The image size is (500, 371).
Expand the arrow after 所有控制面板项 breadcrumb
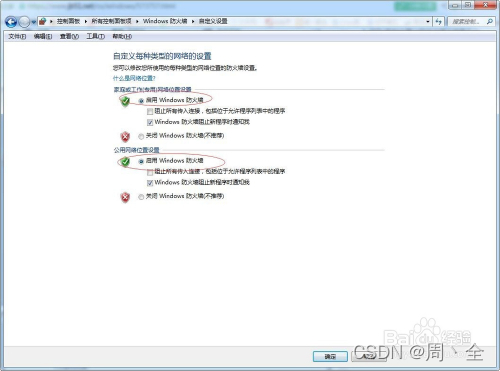[137, 21]
